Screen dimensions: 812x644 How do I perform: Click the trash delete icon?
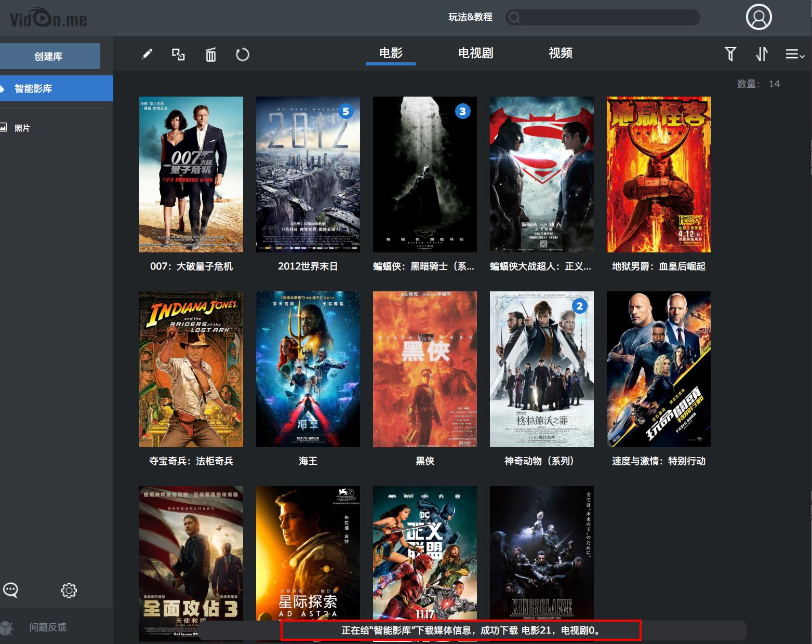(210, 55)
